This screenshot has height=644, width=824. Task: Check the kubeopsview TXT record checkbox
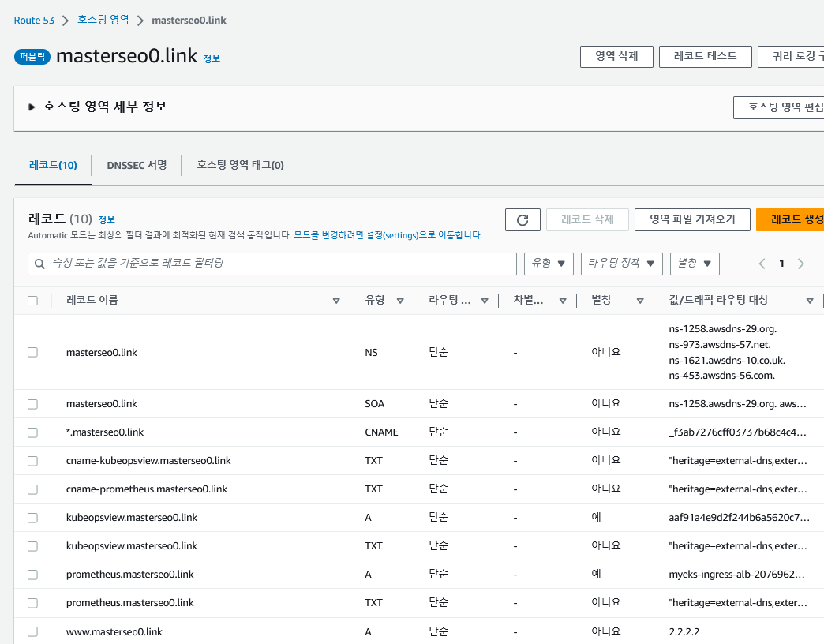point(32,546)
